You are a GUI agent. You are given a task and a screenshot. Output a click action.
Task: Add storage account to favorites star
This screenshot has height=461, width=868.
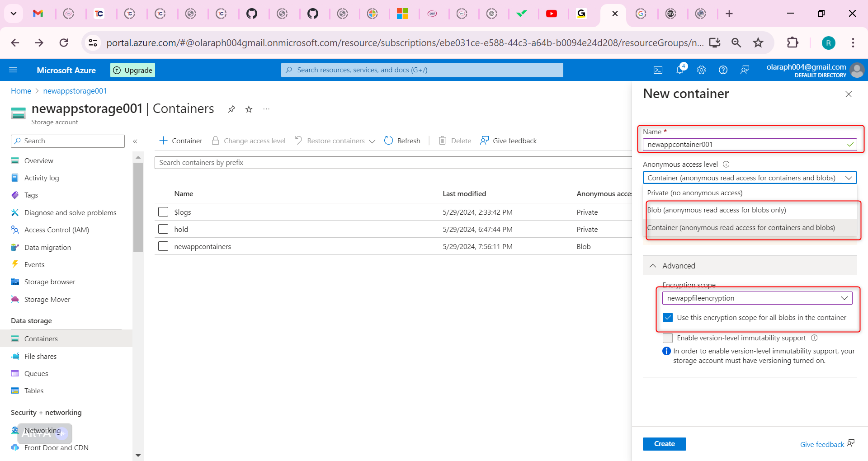coord(249,109)
